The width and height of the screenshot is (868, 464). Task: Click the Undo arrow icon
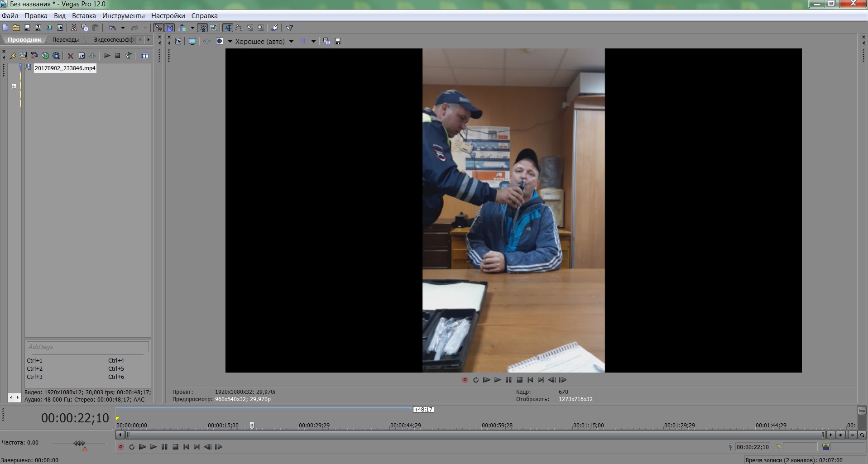[112, 28]
